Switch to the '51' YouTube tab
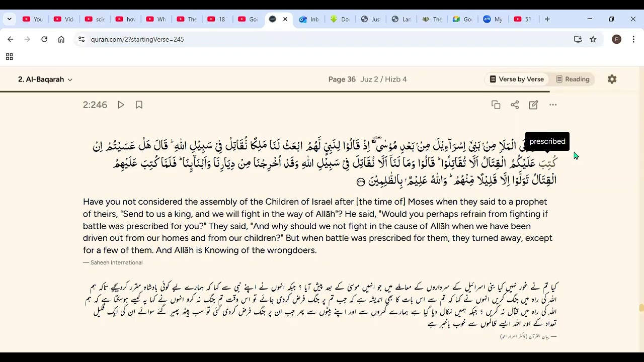Image resolution: width=644 pixels, height=362 pixels. click(523, 19)
